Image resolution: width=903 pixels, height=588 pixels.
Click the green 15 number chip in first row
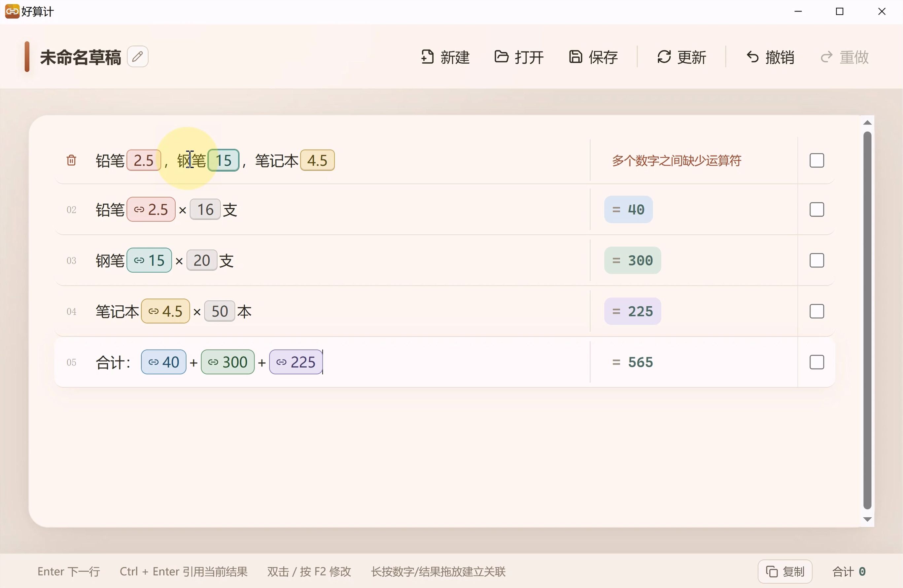tap(224, 160)
